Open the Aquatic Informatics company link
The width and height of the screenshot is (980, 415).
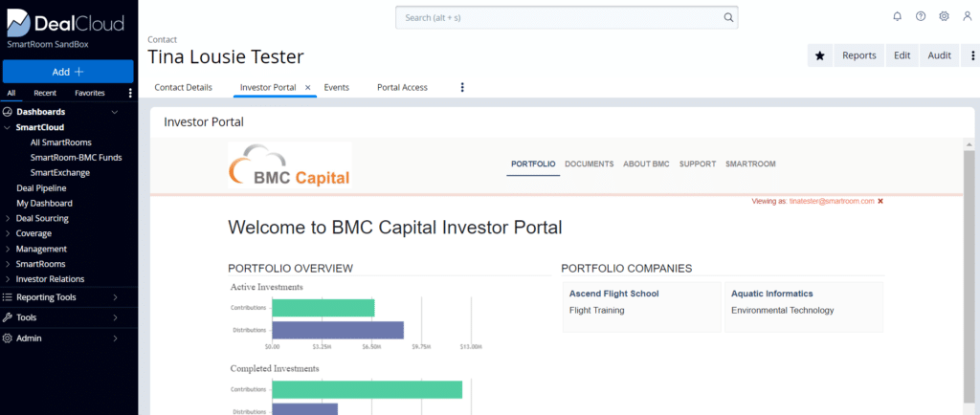point(772,294)
